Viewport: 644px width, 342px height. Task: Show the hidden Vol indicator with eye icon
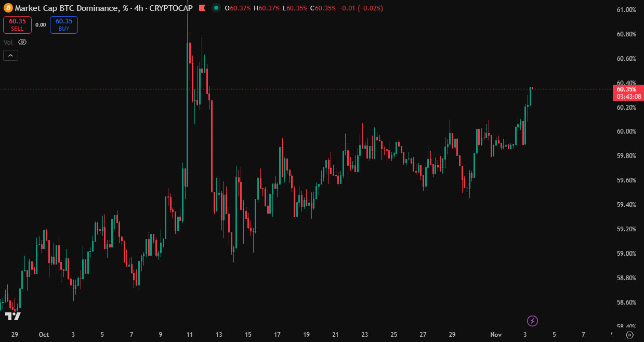[22, 42]
